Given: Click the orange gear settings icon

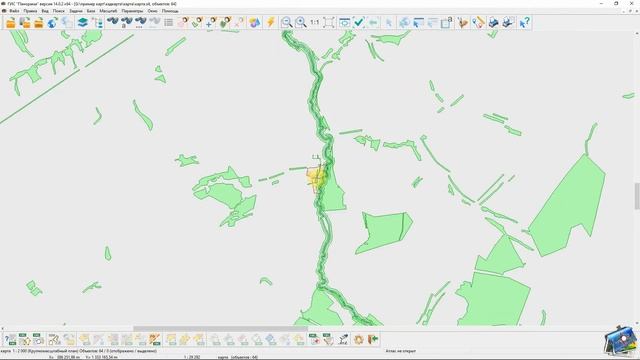Looking at the screenshot, I should 358,339.
